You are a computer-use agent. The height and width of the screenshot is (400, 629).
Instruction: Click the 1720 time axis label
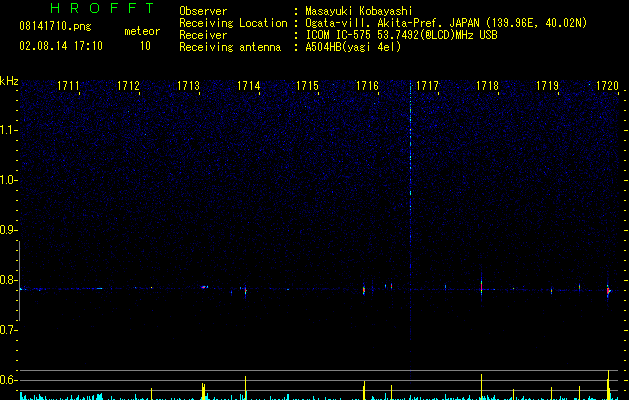(607, 86)
